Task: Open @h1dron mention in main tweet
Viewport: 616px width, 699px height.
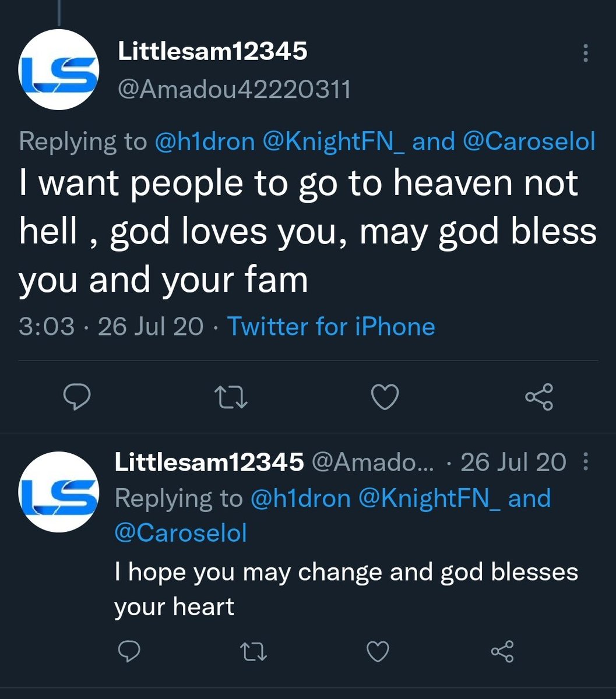Action: pyautogui.click(x=205, y=141)
